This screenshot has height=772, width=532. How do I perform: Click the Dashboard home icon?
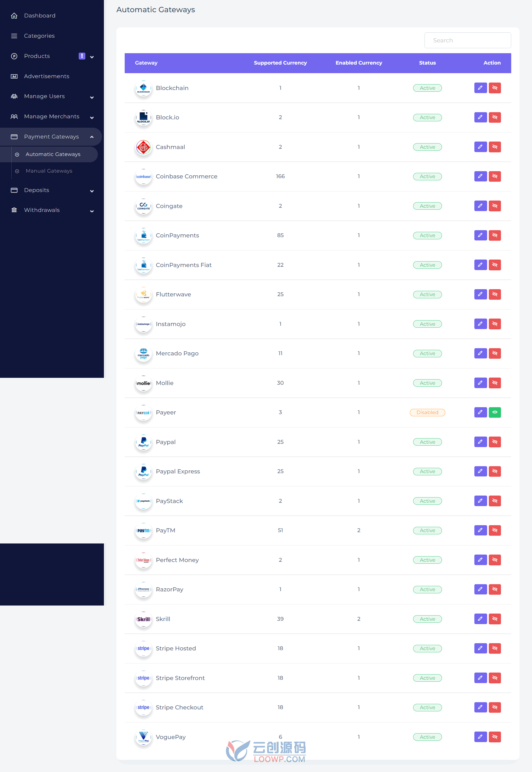click(x=14, y=16)
